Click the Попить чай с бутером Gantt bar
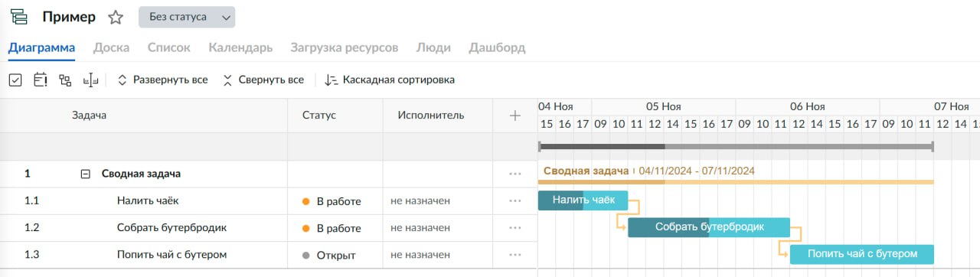Screen dimensions: 980x277 point(862,254)
